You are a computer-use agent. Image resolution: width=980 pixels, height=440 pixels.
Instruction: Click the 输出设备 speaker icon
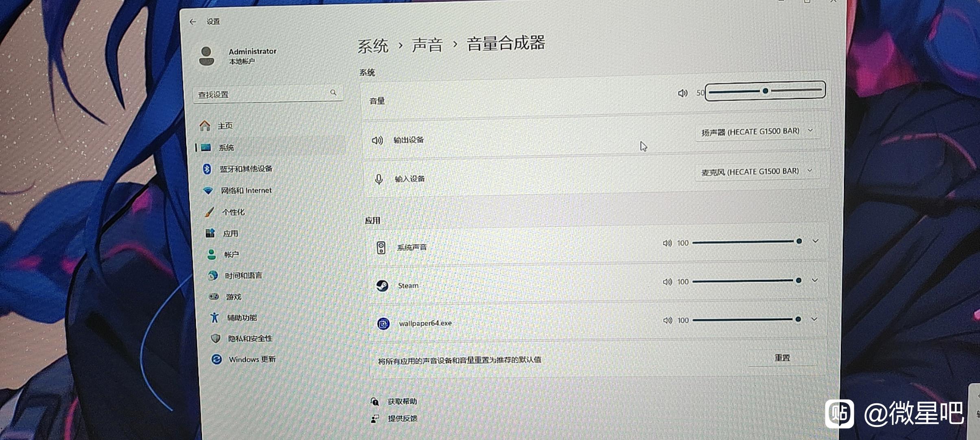point(377,141)
